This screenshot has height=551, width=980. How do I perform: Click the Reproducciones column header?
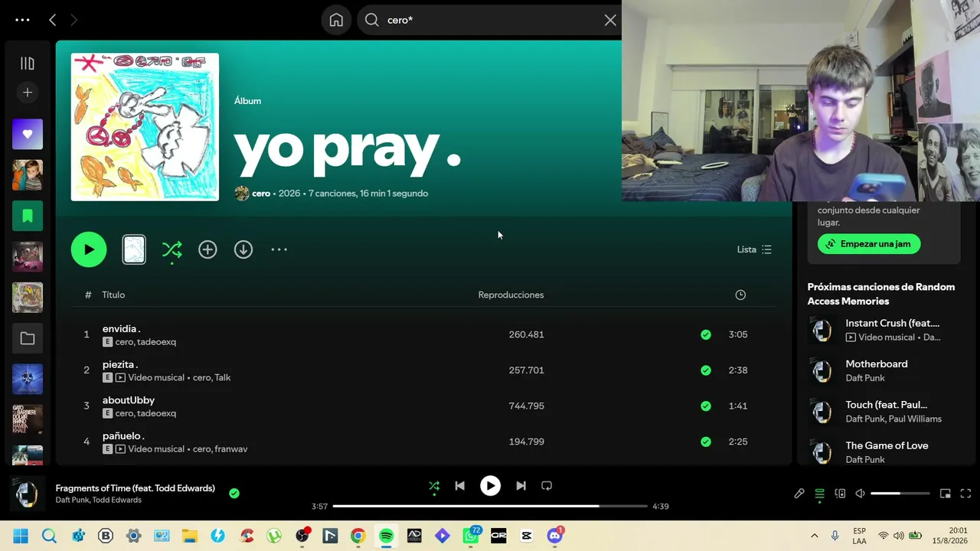point(511,295)
